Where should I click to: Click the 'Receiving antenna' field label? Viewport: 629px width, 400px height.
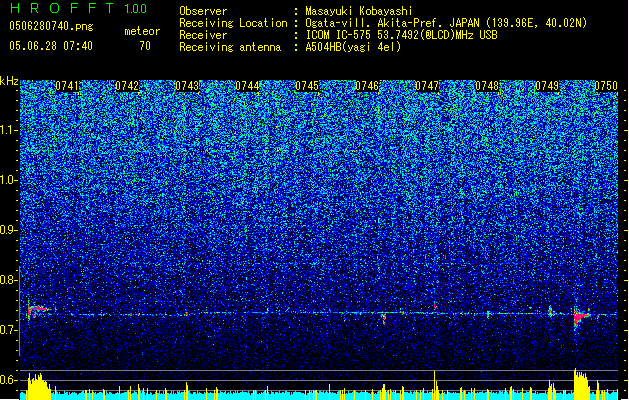coord(230,47)
